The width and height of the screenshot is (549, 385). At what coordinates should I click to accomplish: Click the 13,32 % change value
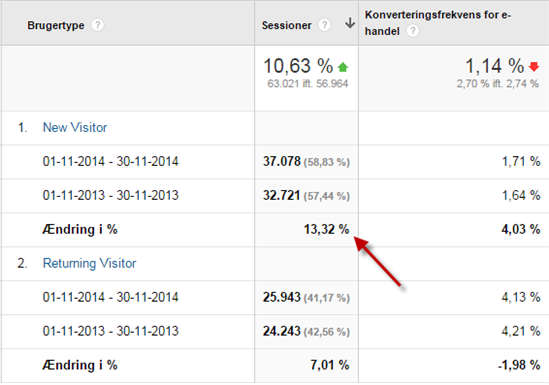point(326,230)
